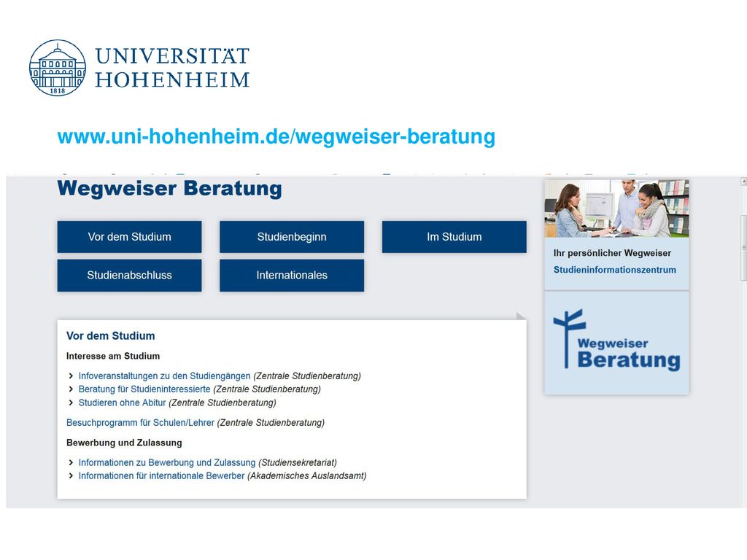Click the advising photo thumbnail
The image size is (747, 560).
tap(616, 208)
